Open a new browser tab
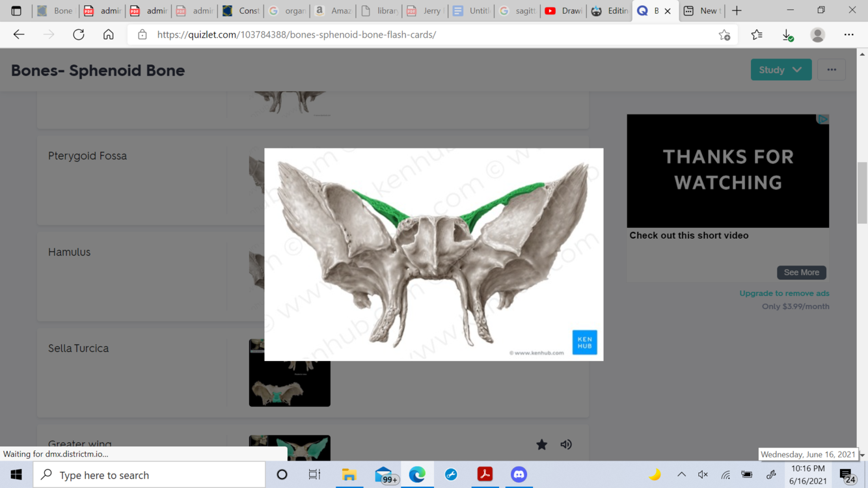The image size is (868, 488). (737, 10)
